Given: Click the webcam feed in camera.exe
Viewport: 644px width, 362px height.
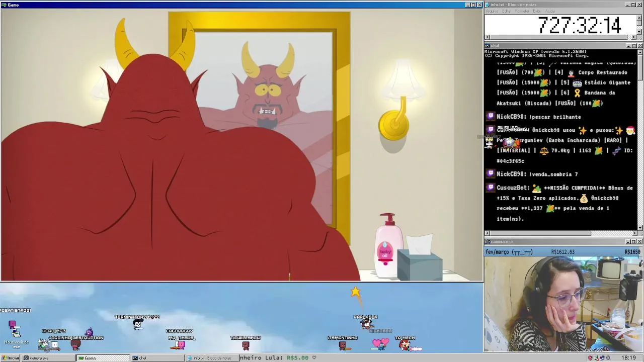Looking at the screenshot, I should [x=563, y=304].
